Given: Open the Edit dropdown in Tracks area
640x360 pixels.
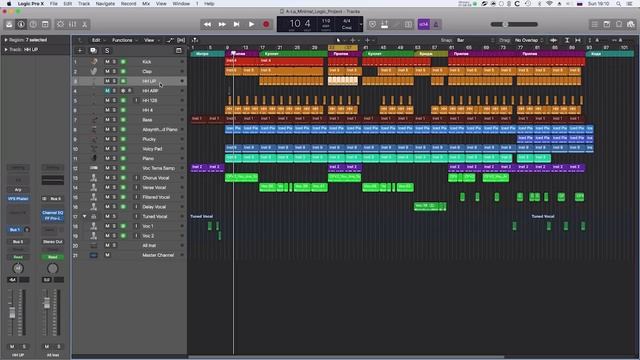Looking at the screenshot, I should (98, 40).
